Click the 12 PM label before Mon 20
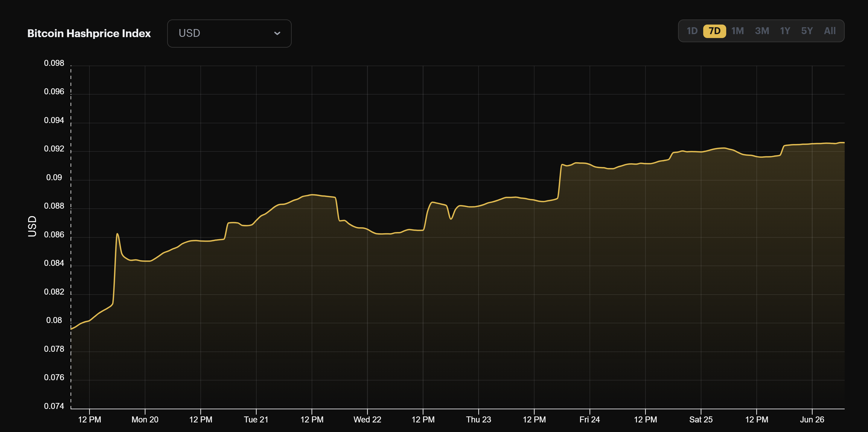The width and height of the screenshot is (868, 432). [89, 419]
